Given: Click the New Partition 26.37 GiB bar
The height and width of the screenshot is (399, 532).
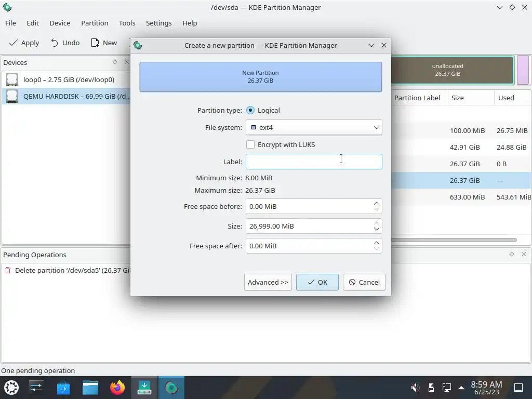Looking at the screenshot, I should (x=261, y=77).
